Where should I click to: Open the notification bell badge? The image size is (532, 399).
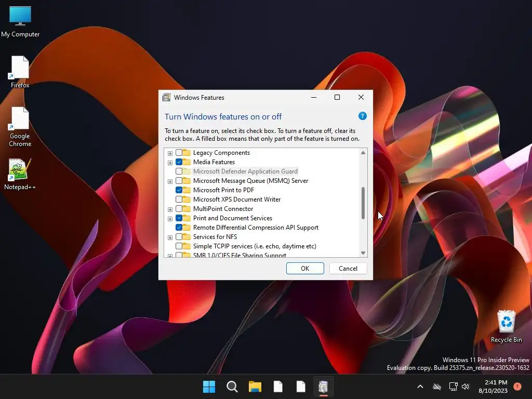tap(517, 387)
